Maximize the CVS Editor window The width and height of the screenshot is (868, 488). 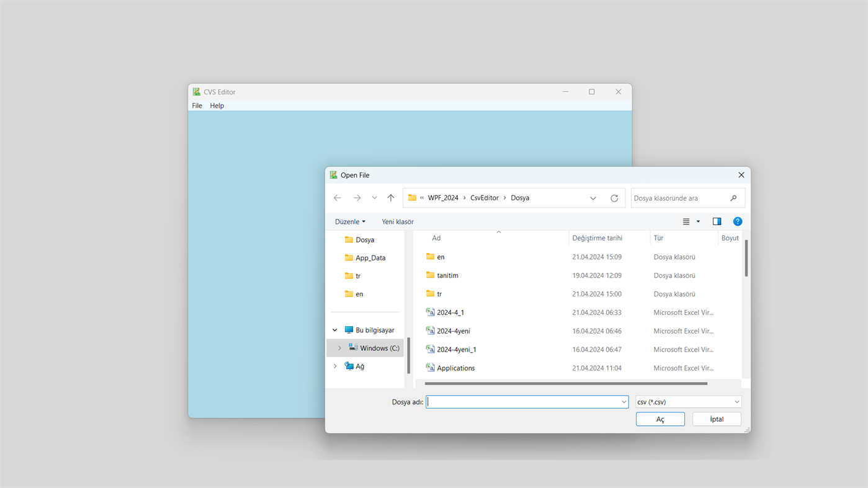(x=592, y=92)
